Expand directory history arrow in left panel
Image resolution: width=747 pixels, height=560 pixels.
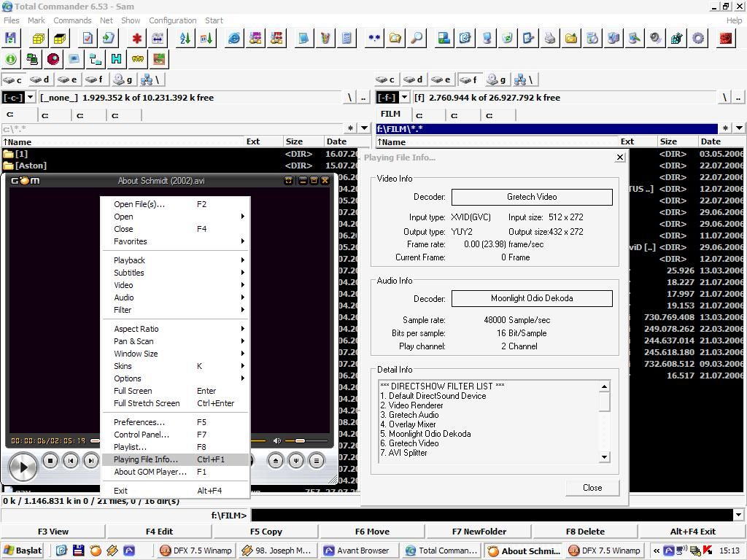(x=365, y=128)
